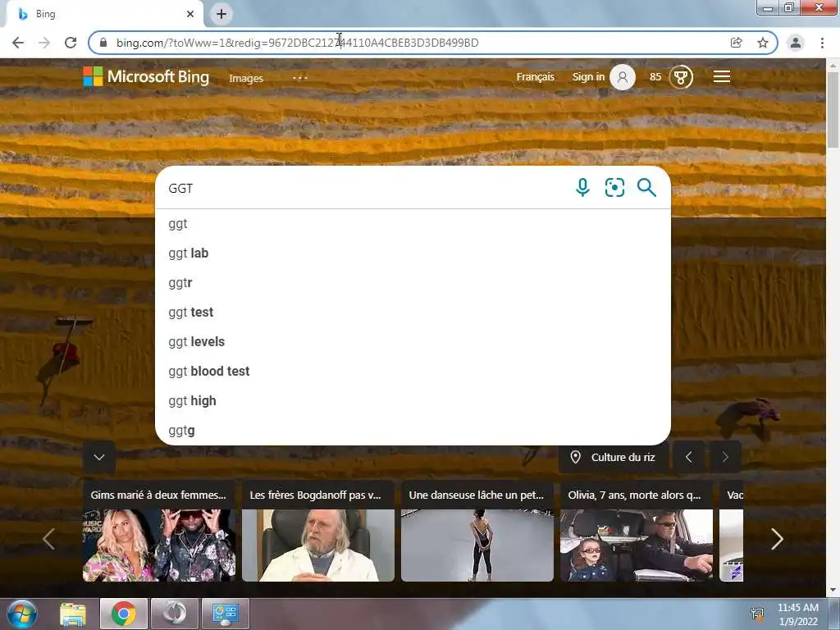Open visual search camera icon
The height and width of the screenshot is (630, 840).
[x=614, y=188]
